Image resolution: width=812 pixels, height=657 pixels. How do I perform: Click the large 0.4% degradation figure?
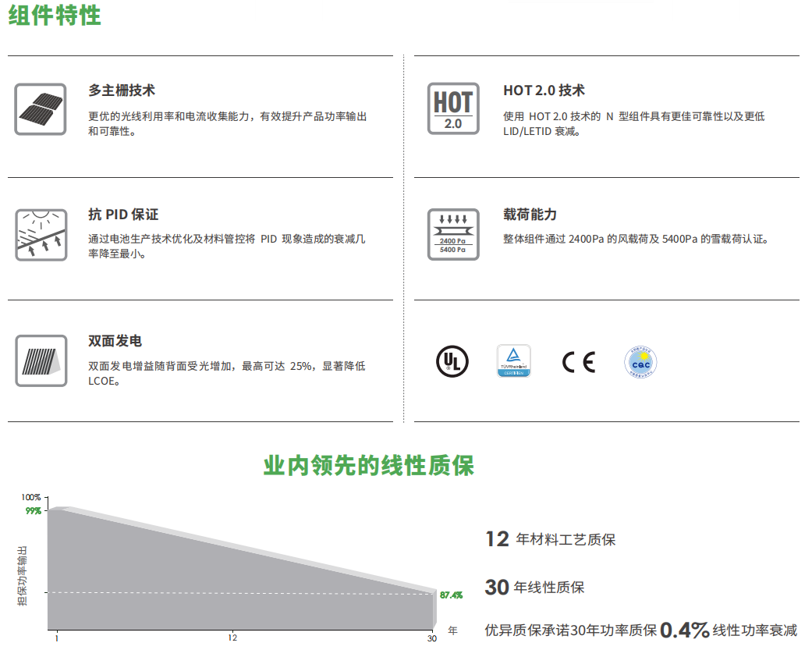[x=685, y=630]
